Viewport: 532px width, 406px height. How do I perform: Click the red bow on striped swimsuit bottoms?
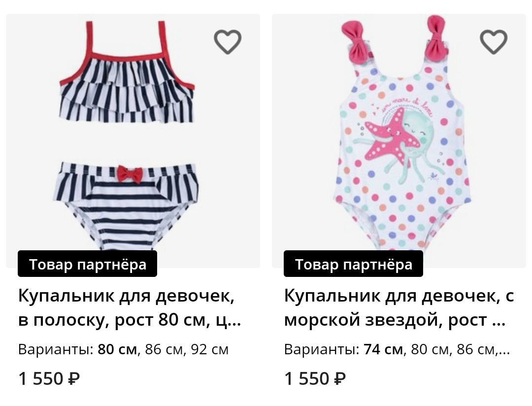[130, 174]
